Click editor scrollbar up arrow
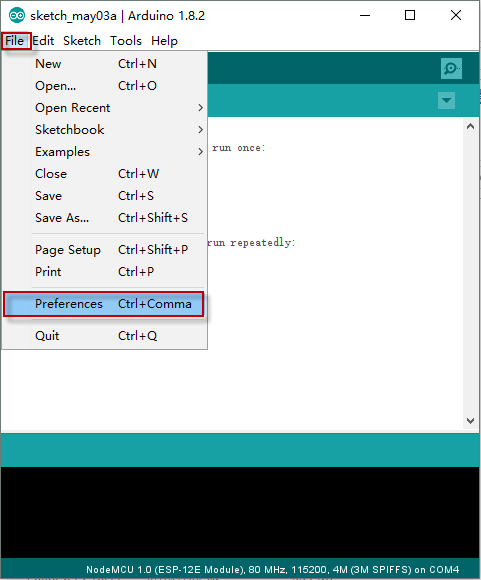This screenshot has width=481, height=580. tap(470, 127)
